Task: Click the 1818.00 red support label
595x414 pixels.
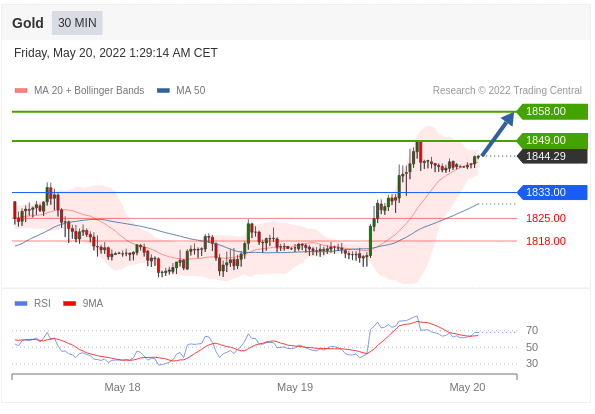Action: (546, 241)
